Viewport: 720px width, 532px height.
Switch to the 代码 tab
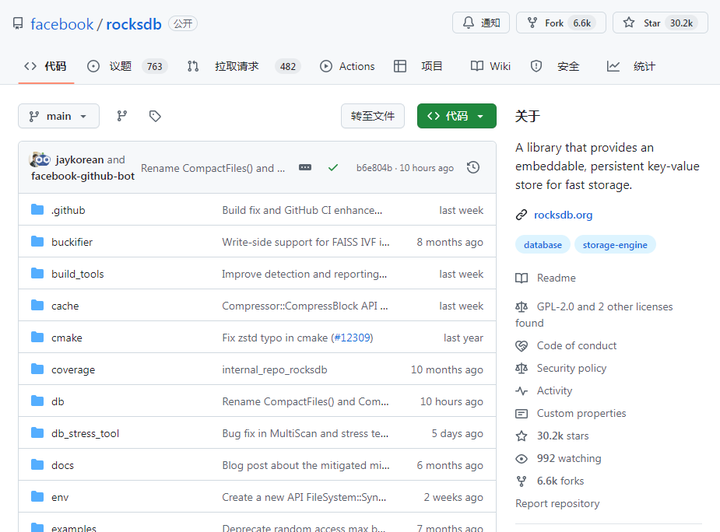pyautogui.click(x=46, y=67)
